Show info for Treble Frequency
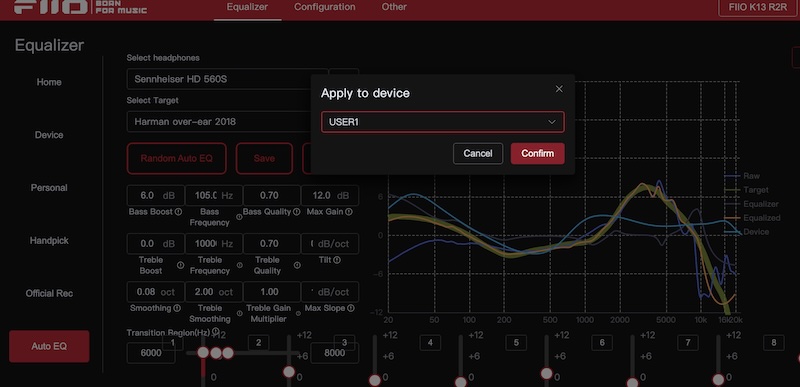This screenshot has width=800, height=387. (239, 265)
